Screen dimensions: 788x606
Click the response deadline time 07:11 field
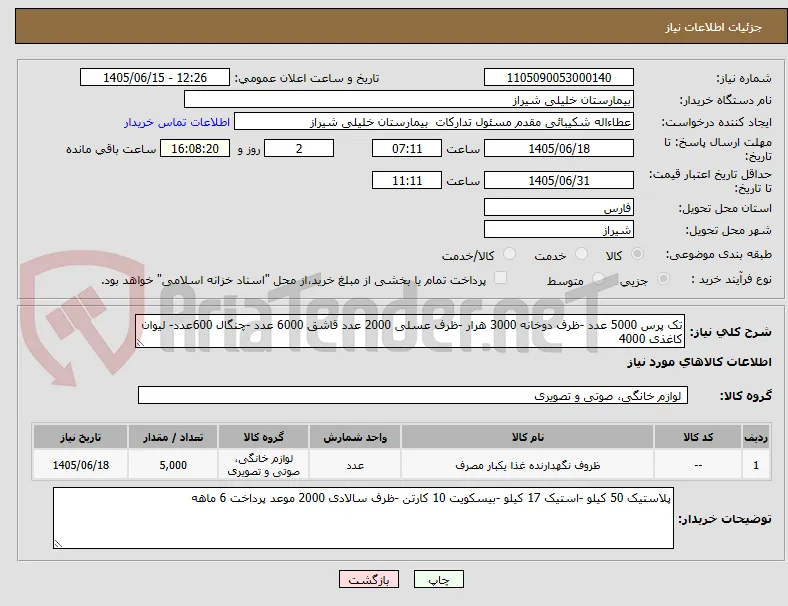coord(407,148)
